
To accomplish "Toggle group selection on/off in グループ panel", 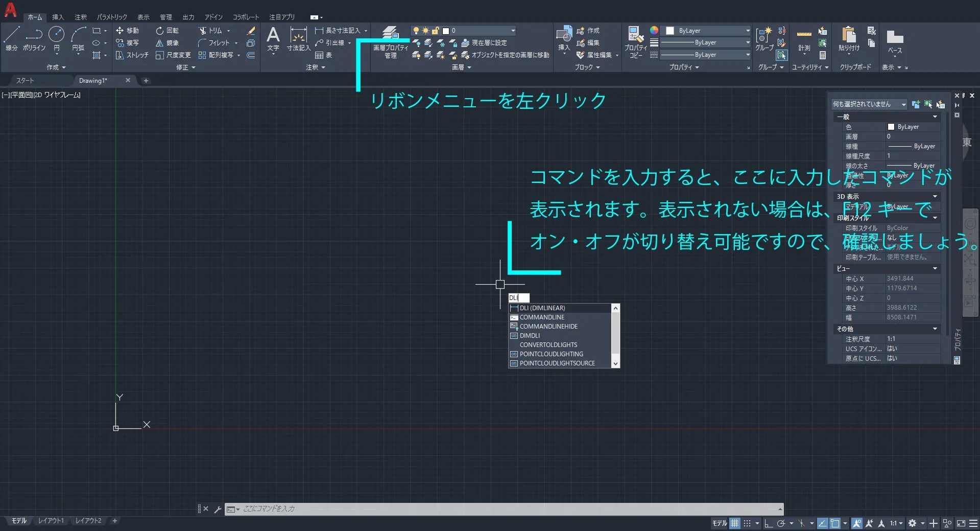I will (x=781, y=55).
